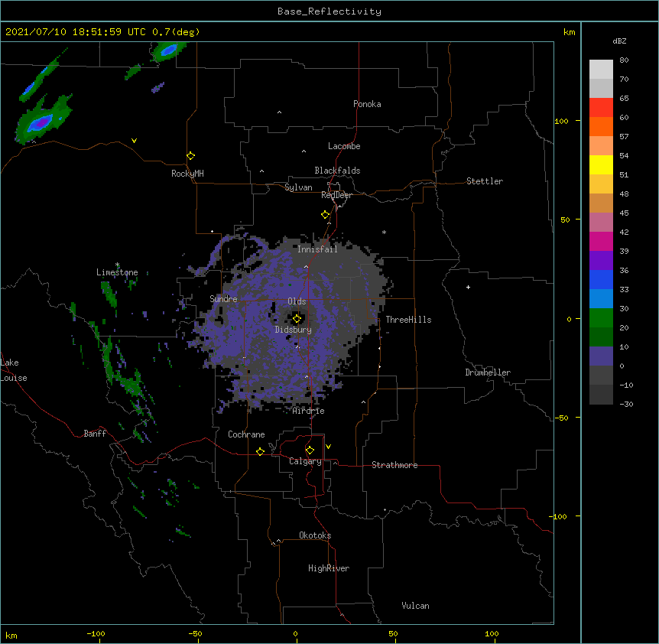Select the Blackfalds city label
659x644 pixels.
337,171
